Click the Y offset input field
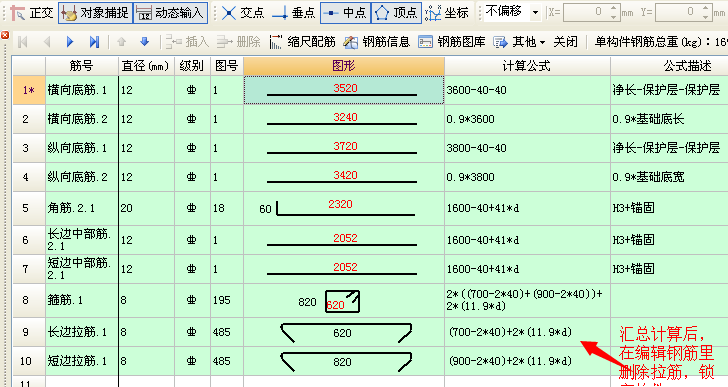Screen dimensions: 728x387 click(x=678, y=12)
